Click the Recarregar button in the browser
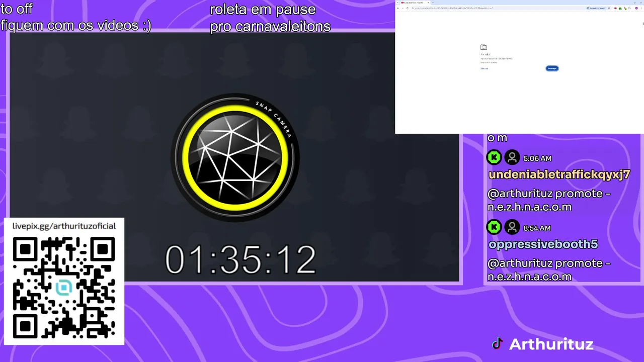This screenshot has width=644, height=362. click(x=552, y=68)
